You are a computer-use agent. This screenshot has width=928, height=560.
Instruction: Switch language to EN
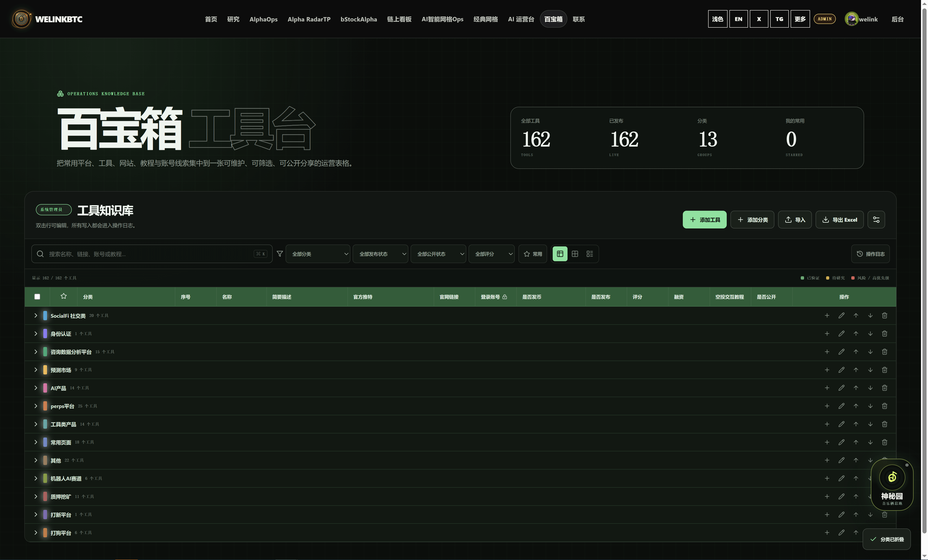point(738,19)
